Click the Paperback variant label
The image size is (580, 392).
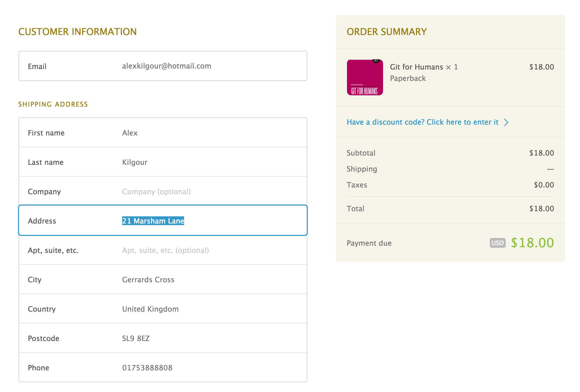(408, 78)
